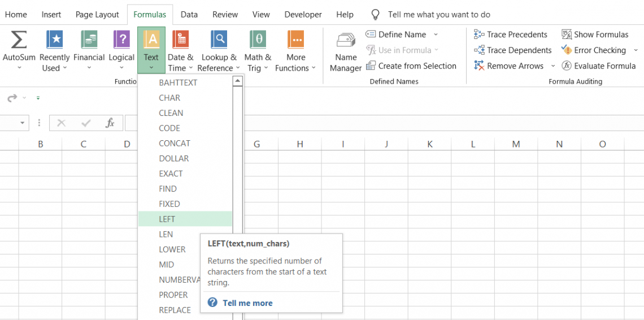
Task: Toggle Show Formulas
Action: click(595, 34)
